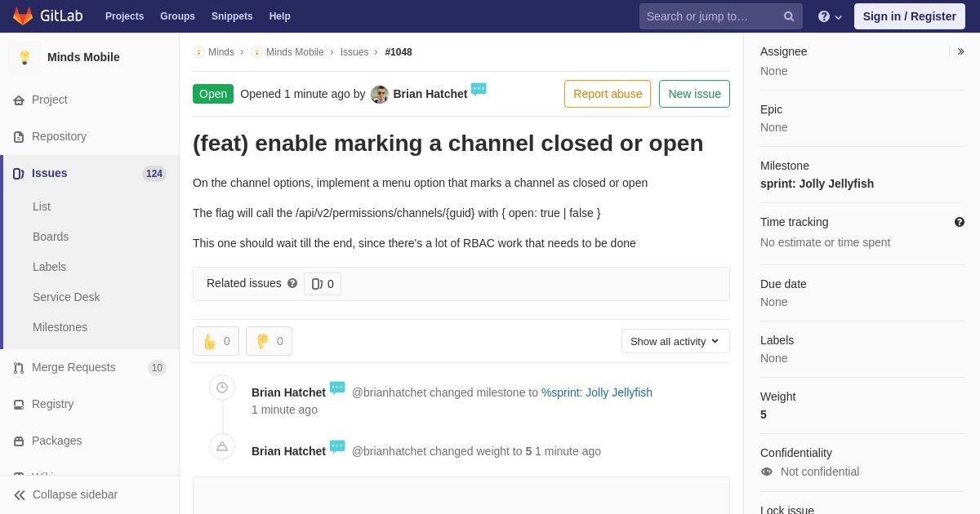Click the clock icon of milestone activity

tap(222, 388)
